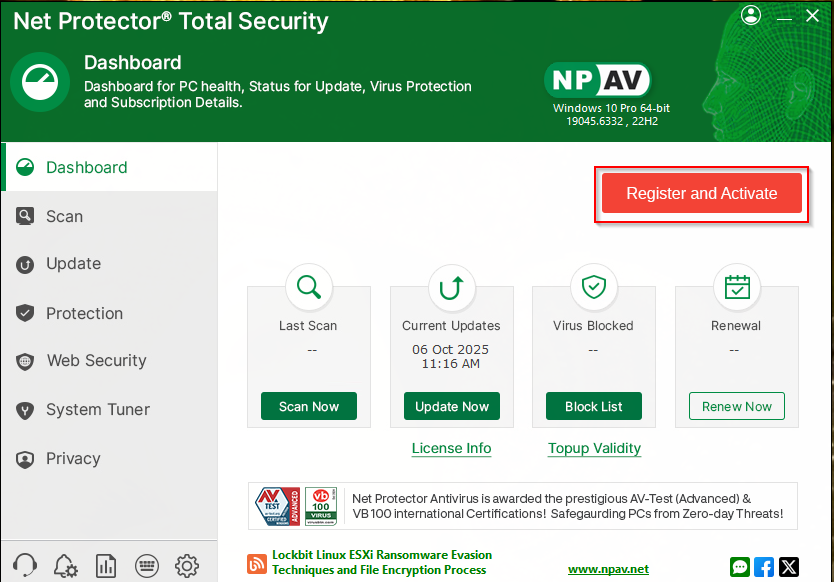834x582 pixels.
Task: Open the Facebook page icon
Action: pyautogui.click(x=764, y=567)
